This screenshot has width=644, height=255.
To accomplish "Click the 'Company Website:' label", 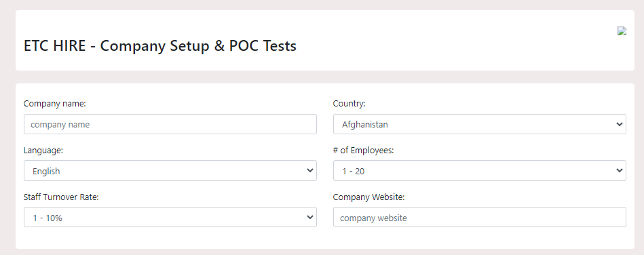I will click(x=368, y=197).
